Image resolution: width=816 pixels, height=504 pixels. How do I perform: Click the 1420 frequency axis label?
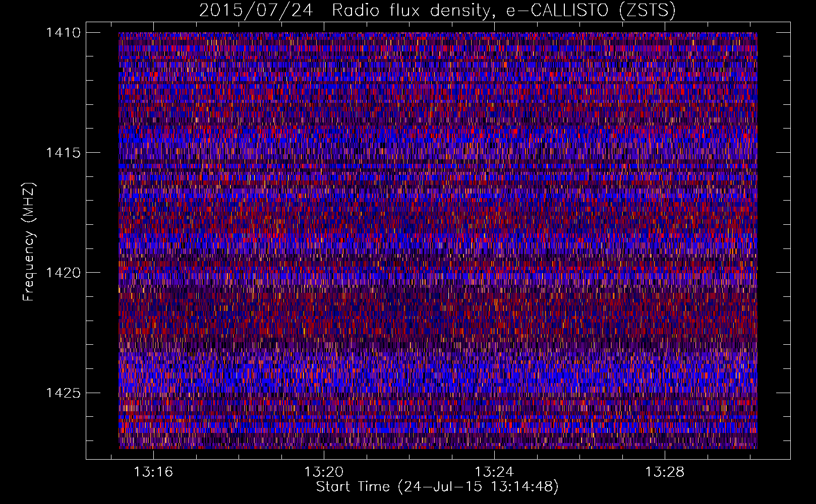click(63, 273)
